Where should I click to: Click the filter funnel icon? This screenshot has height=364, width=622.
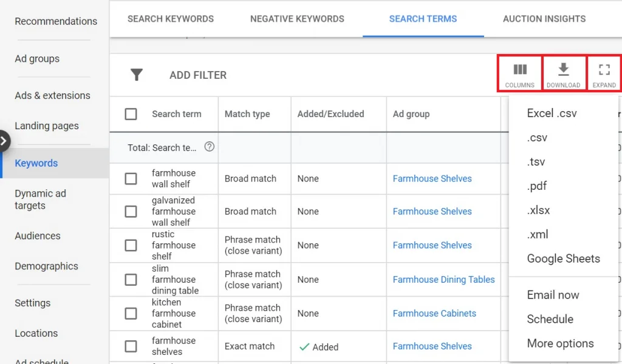tap(137, 75)
